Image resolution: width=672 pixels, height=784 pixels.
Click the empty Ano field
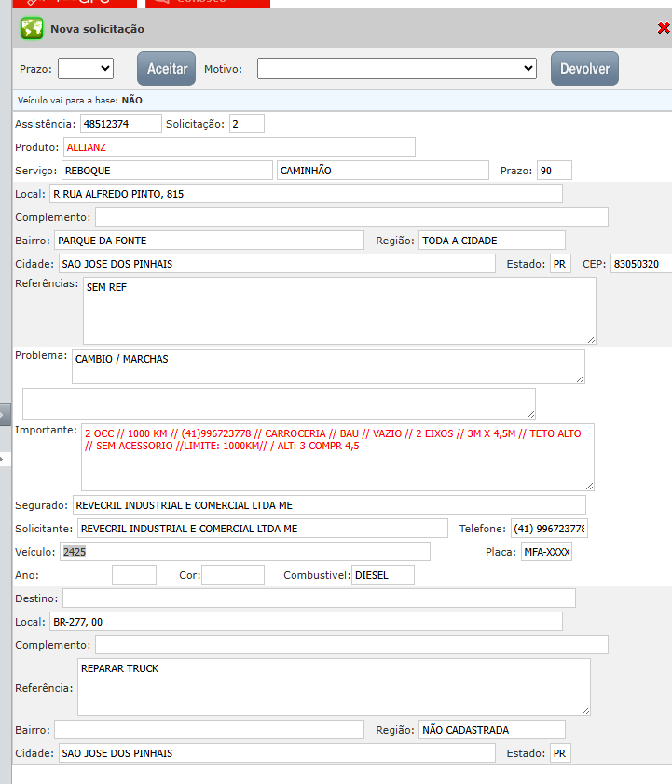coord(133,575)
